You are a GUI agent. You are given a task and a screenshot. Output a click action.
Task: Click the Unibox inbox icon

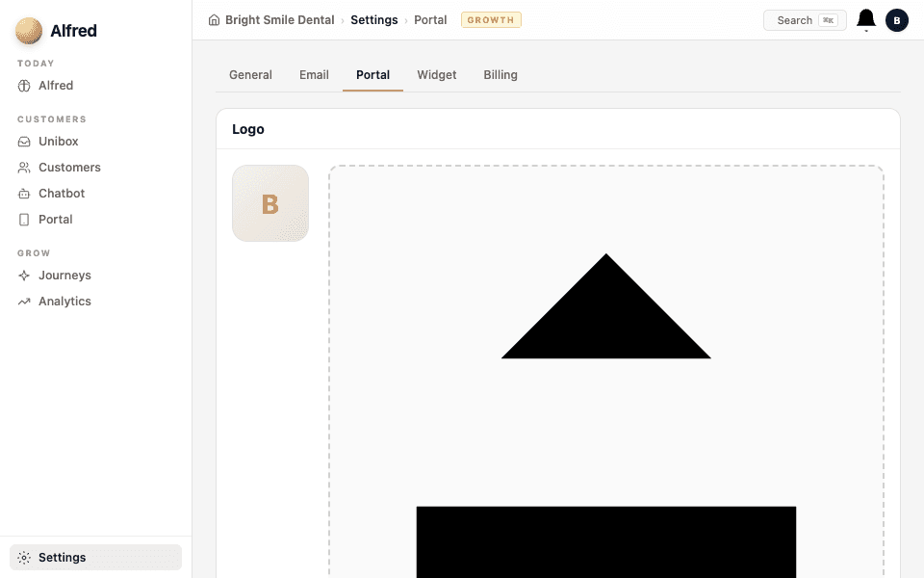24,142
